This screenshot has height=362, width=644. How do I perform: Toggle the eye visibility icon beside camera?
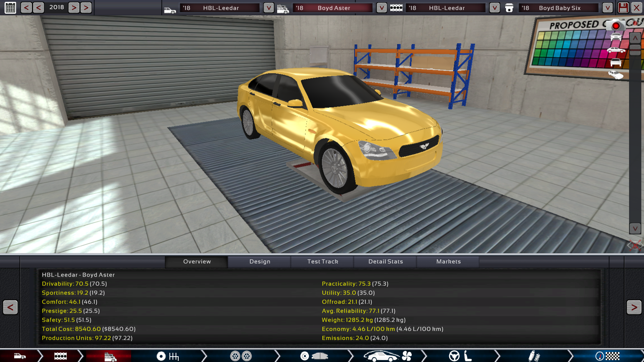[x=636, y=23]
